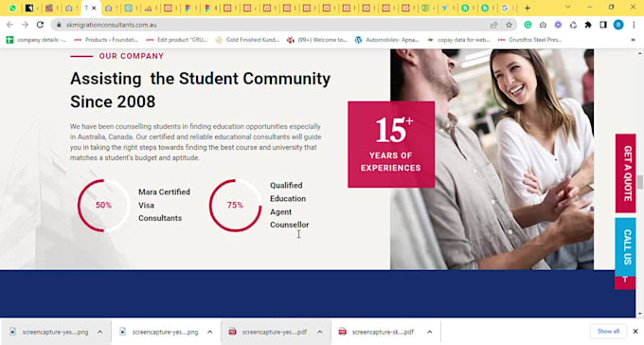Open the 'Gold Finished Kund...' bookmark
The width and height of the screenshot is (644, 345).
[x=248, y=40]
